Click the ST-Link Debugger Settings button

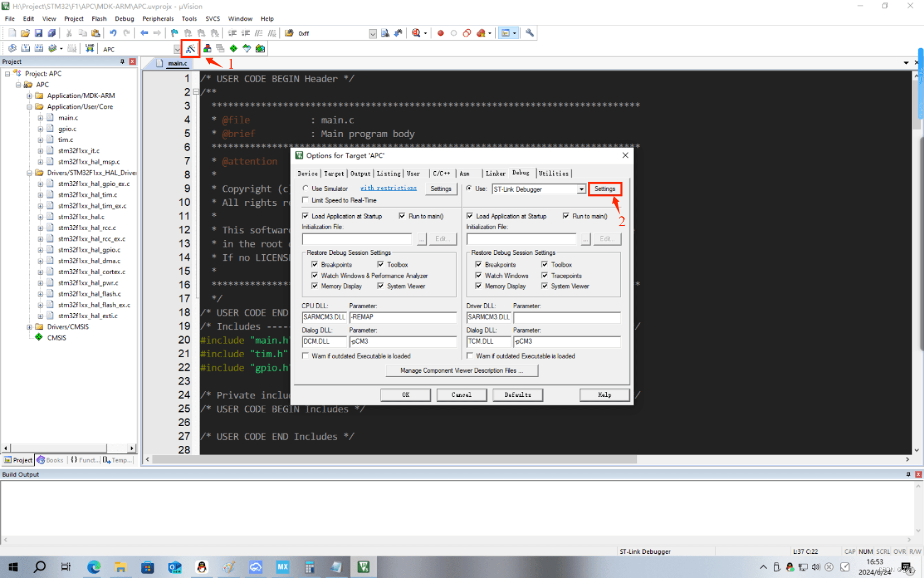(x=604, y=189)
